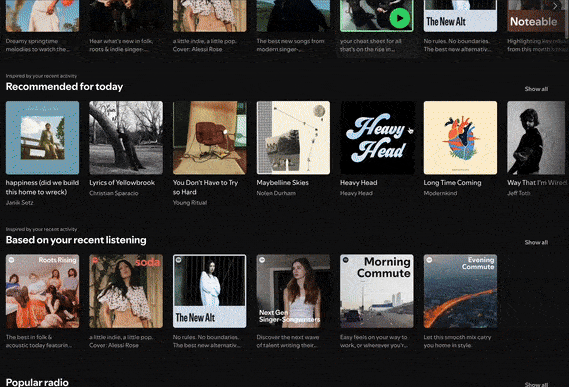Click the Nolen Durham artist name
569x387 pixels.
click(276, 193)
